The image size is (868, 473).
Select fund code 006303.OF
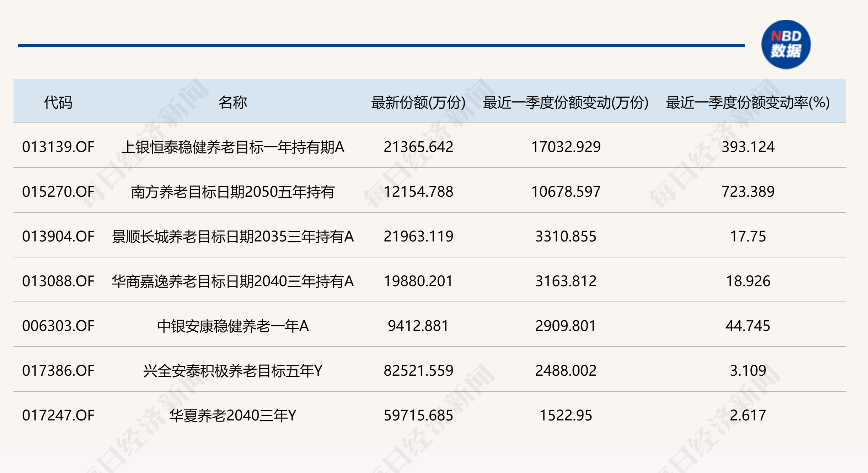58,326
